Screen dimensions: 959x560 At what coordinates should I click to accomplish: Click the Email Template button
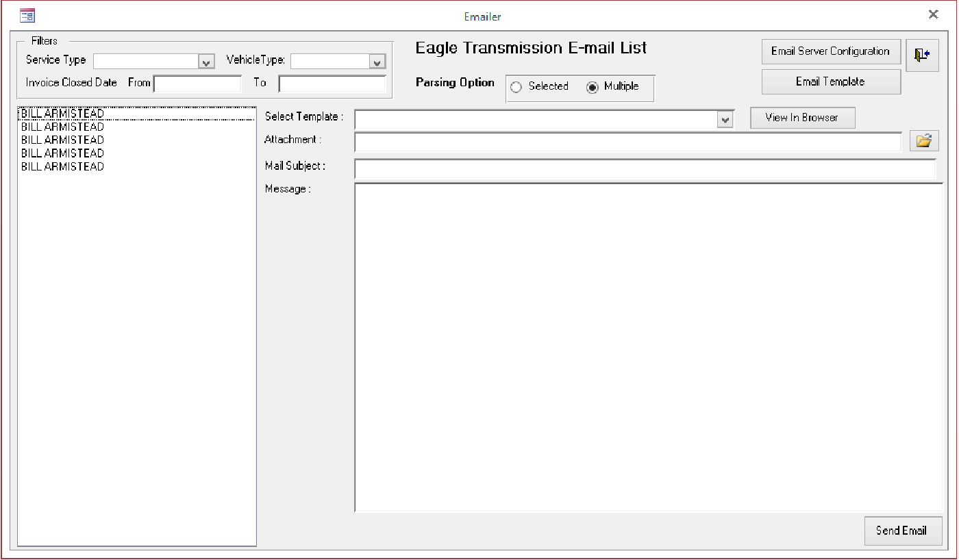coord(831,81)
